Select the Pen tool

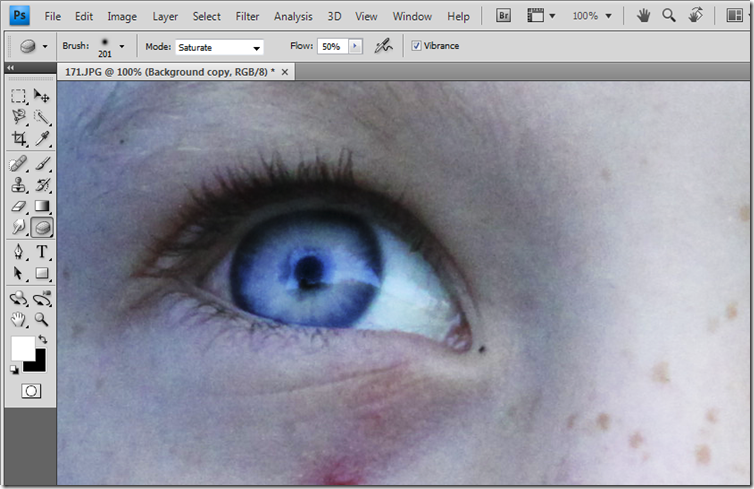(x=18, y=251)
